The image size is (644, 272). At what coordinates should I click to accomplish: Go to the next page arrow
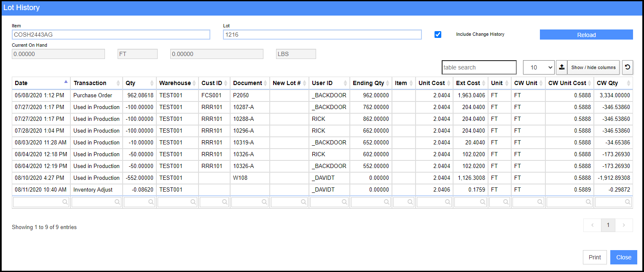[624, 225]
